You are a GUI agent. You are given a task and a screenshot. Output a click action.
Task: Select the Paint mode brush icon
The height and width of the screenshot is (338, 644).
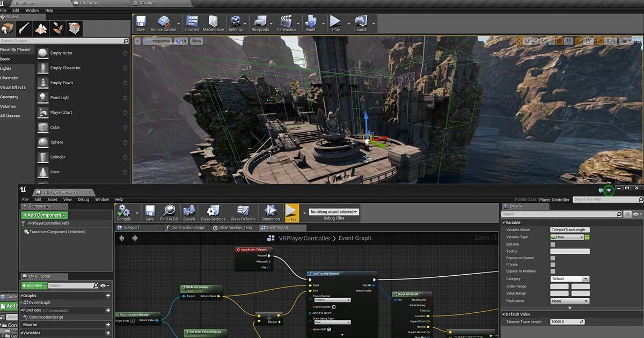[25, 28]
